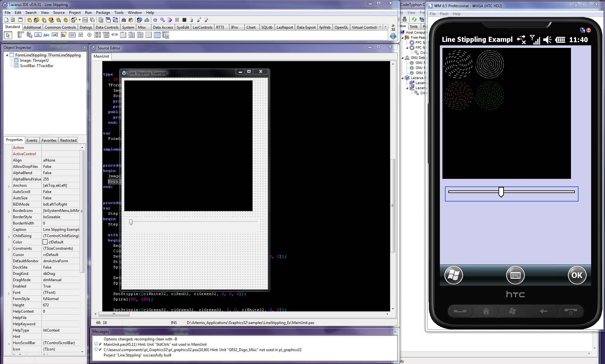Expand the HorzScrollBar property
The image size is (605, 364).
(9, 344)
